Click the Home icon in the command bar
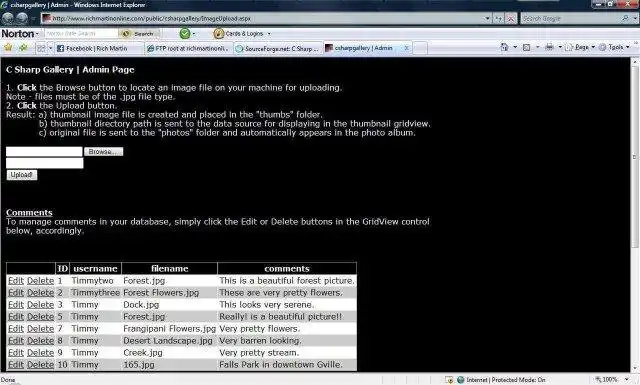 point(505,47)
